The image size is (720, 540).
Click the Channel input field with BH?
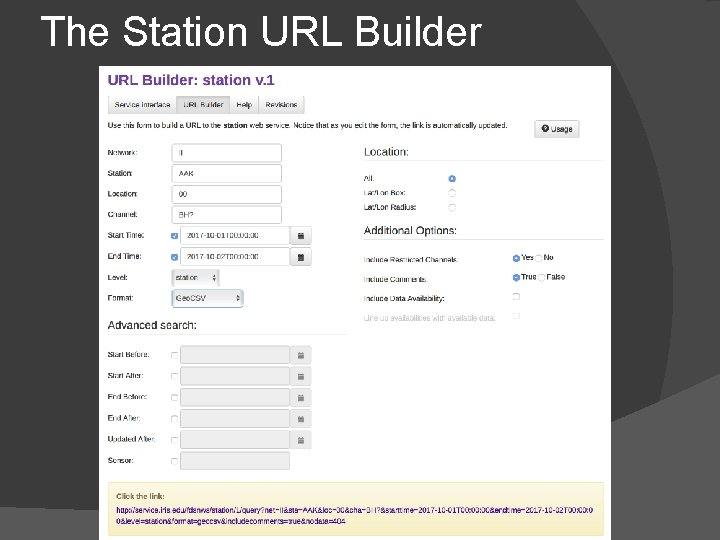[x=226, y=215]
